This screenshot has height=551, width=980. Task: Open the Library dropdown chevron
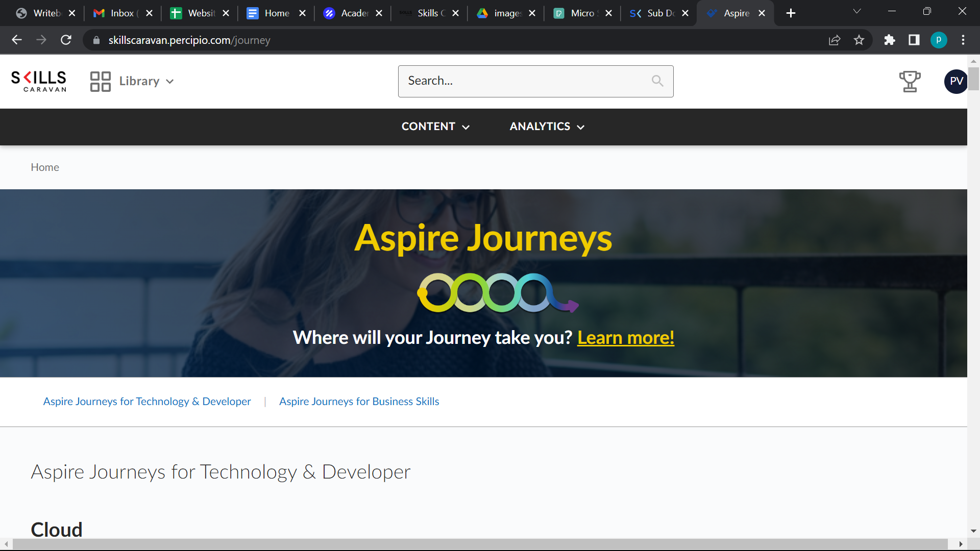pos(170,81)
